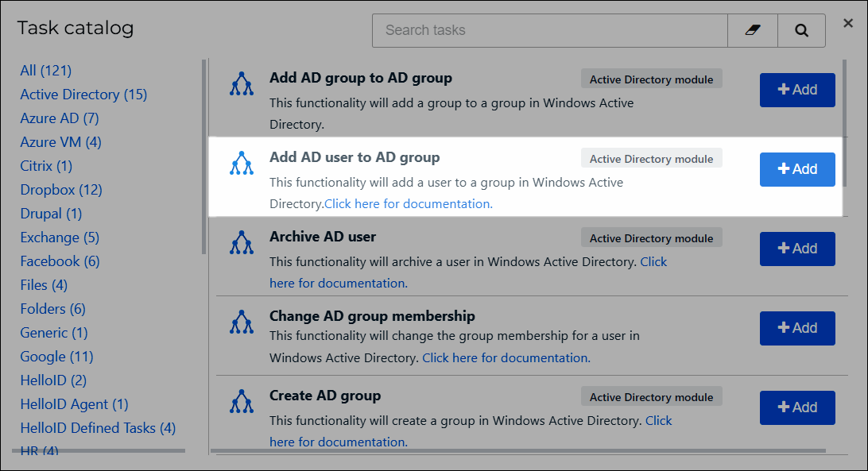Click the category list horizontal scrollbar
Screen dimensions: 868x471
coord(99,450)
